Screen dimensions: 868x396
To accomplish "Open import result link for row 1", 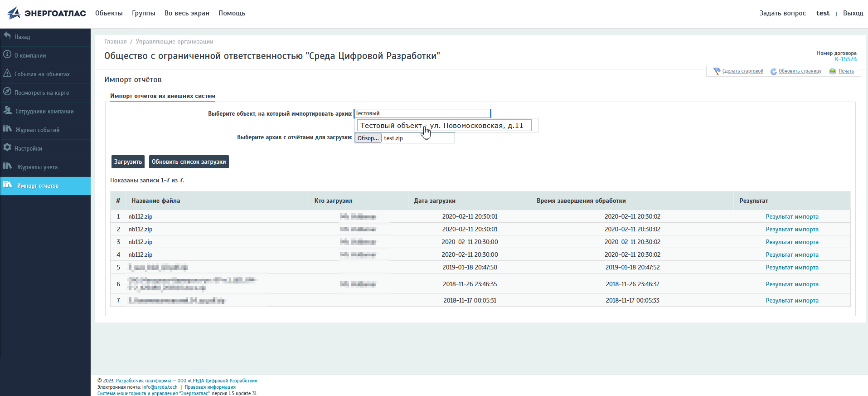I will pos(792,217).
